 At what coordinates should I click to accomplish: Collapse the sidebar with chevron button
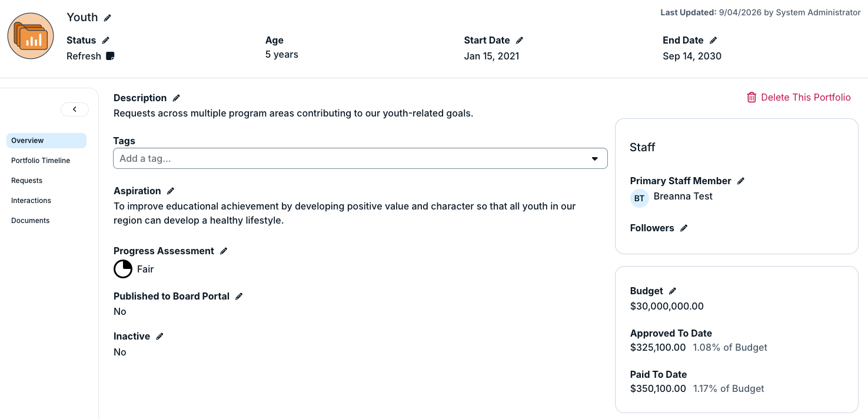(75, 109)
